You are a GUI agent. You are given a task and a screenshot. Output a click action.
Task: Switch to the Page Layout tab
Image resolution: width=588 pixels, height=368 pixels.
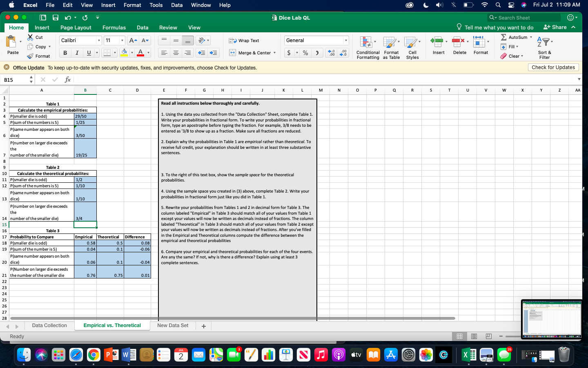(76, 27)
